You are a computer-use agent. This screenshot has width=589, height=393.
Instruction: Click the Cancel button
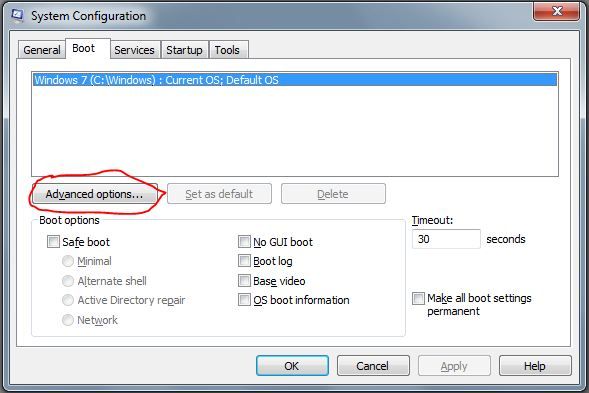tap(373, 366)
